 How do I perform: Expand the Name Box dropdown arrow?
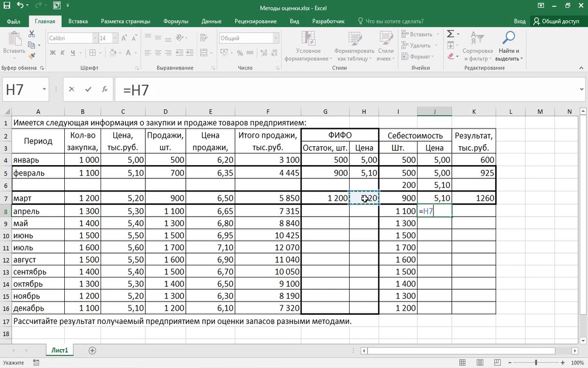tap(44, 89)
